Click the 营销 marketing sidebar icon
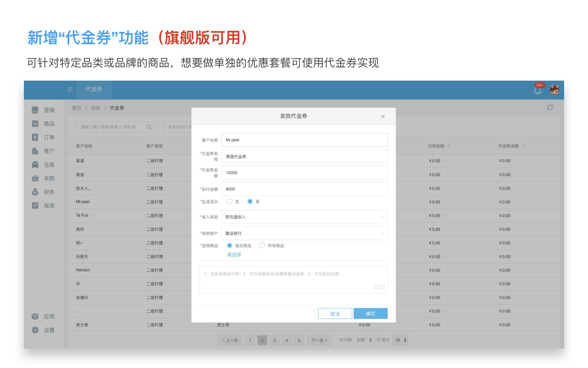Viewport: 588px width, 368px height. pyautogui.click(x=35, y=110)
